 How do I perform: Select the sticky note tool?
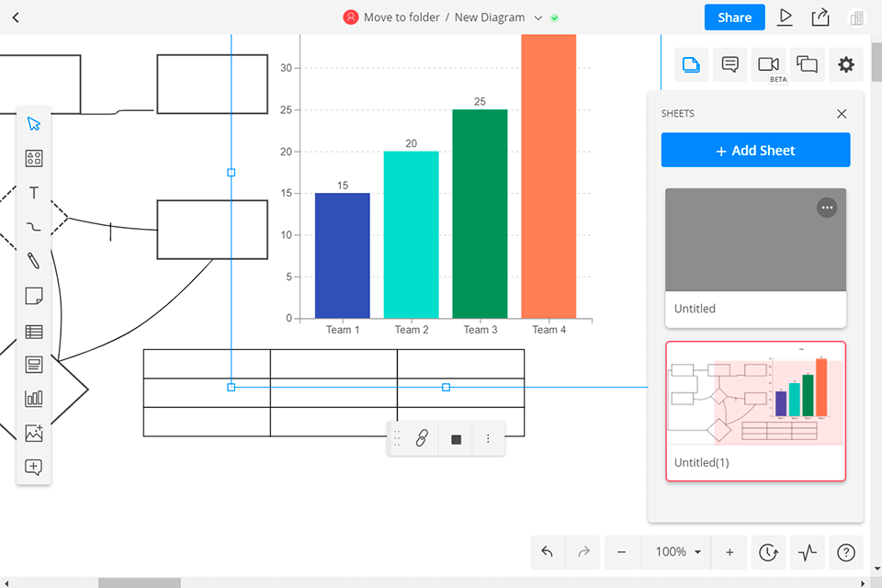(33, 295)
